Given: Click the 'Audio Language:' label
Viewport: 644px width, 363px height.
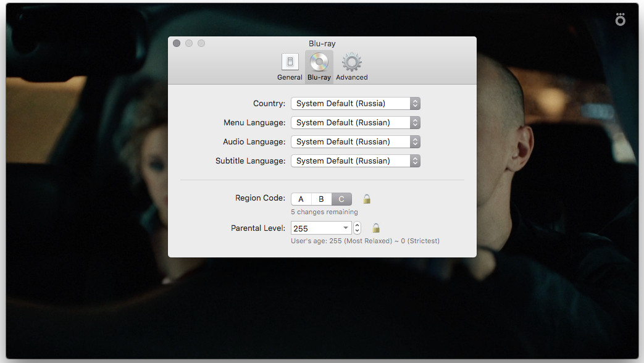Looking at the screenshot, I should coord(254,141).
